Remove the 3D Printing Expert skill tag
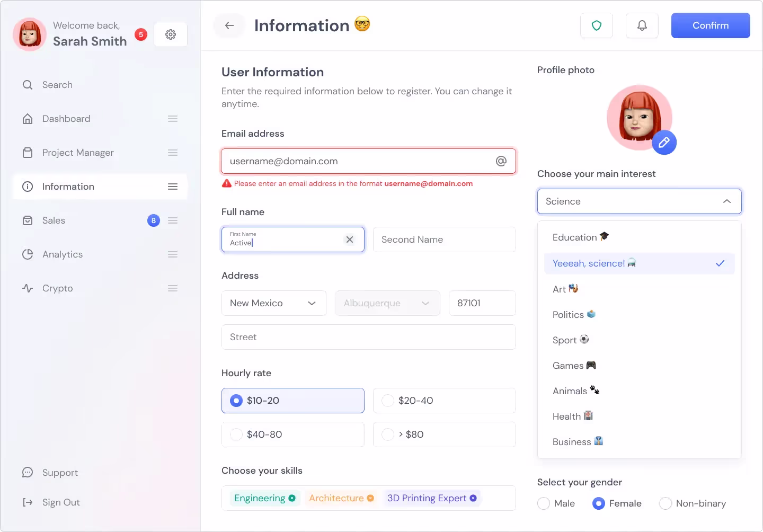Viewport: 763px width, 532px height. [473, 498]
